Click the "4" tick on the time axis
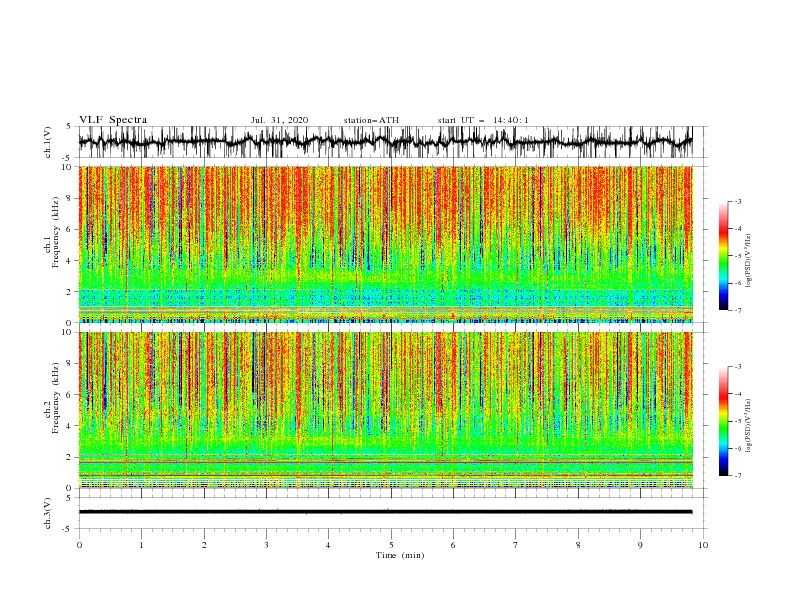Viewport: 792px width, 612px height. click(328, 545)
